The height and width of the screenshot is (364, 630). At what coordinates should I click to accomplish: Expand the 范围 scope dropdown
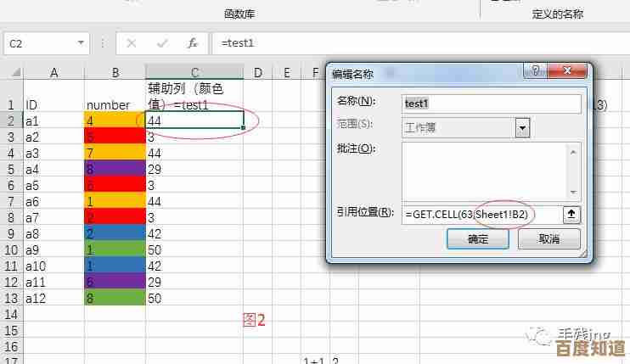pos(522,128)
